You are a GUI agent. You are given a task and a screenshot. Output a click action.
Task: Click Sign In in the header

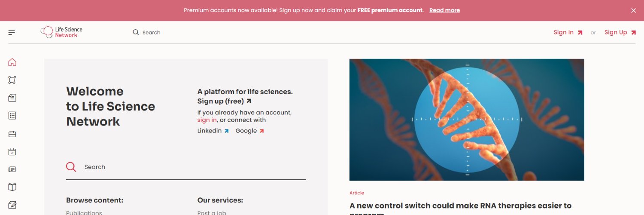click(x=568, y=32)
